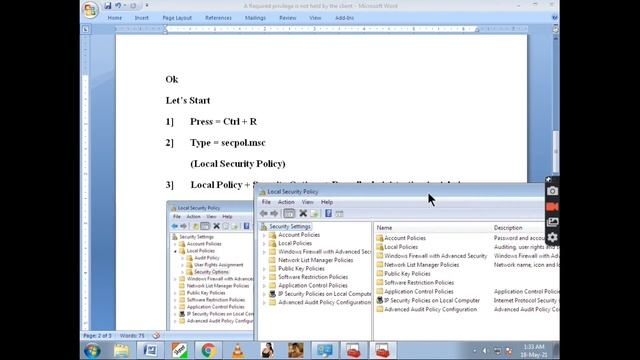
Task: Click the tab selector at ruler's left corner
Action: 85,29
